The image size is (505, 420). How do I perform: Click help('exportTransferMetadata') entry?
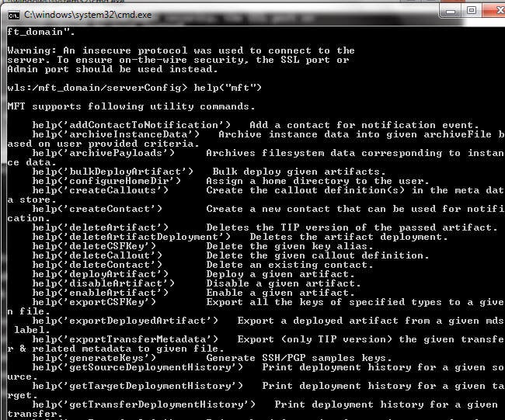[x=125, y=339]
